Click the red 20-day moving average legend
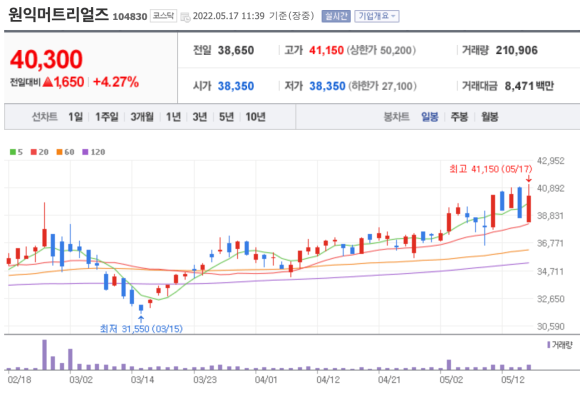Screen dimensions: 580x393 pyautogui.click(x=40, y=152)
